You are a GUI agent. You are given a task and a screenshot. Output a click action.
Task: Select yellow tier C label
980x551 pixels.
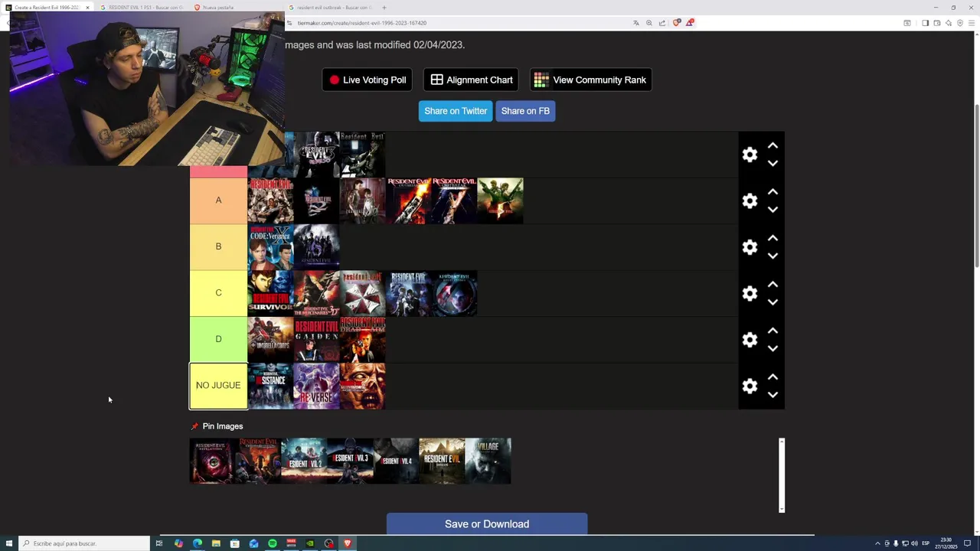click(218, 293)
